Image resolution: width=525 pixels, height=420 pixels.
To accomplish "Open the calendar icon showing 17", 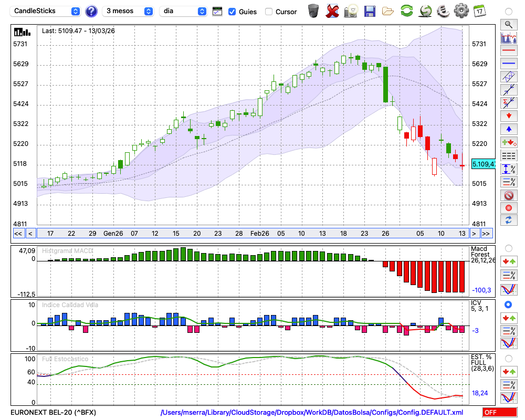I will (479, 11).
